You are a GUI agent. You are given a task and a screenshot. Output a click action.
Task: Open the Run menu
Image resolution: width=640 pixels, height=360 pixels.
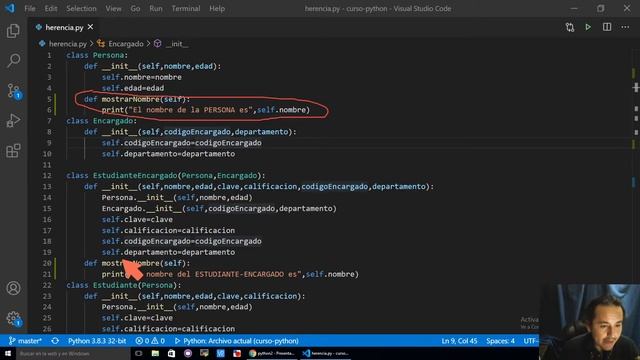click(x=156, y=8)
